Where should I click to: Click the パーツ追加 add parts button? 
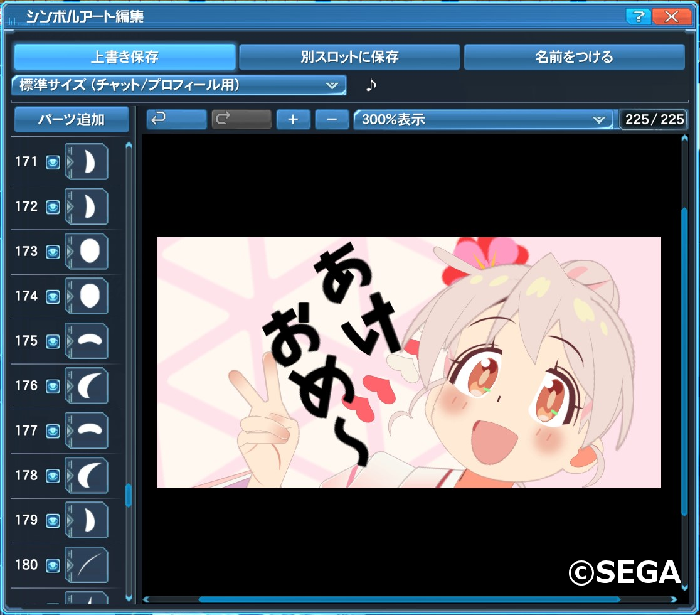click(72, 119)
